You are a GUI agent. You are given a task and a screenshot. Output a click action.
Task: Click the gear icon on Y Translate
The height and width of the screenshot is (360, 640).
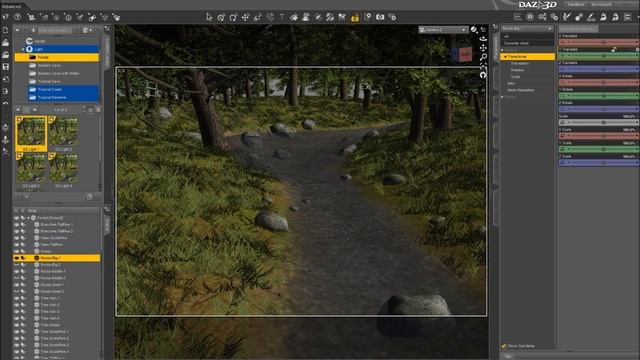click(x=638, y=49)
